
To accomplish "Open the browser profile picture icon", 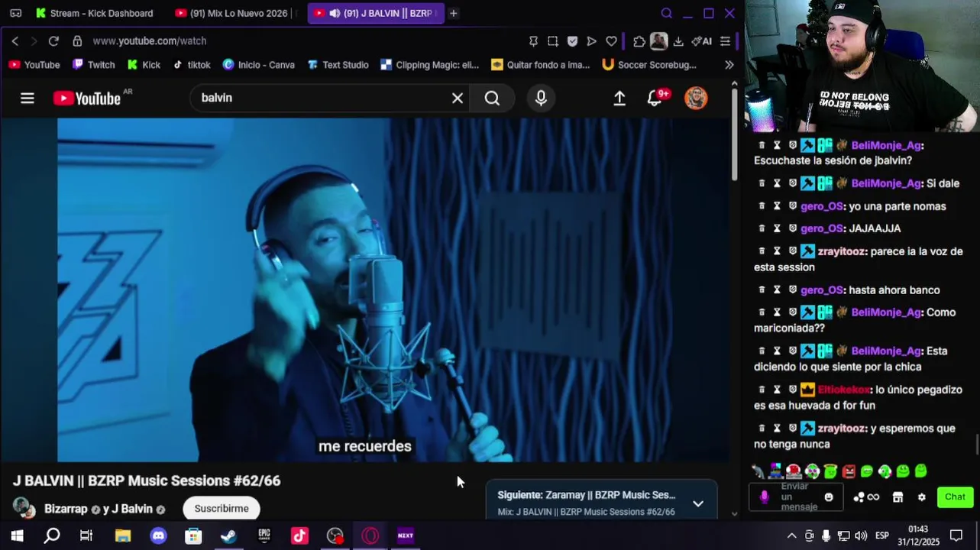I will pos(659,40).
